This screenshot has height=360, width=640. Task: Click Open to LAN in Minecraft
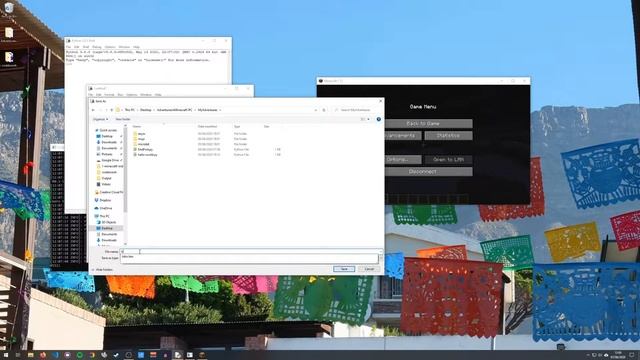coord(448,160)
